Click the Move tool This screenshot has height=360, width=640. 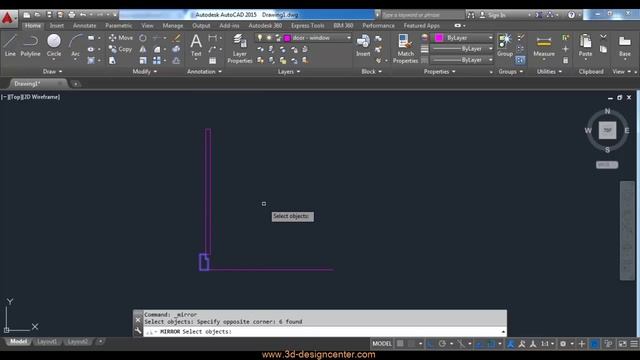121,38
